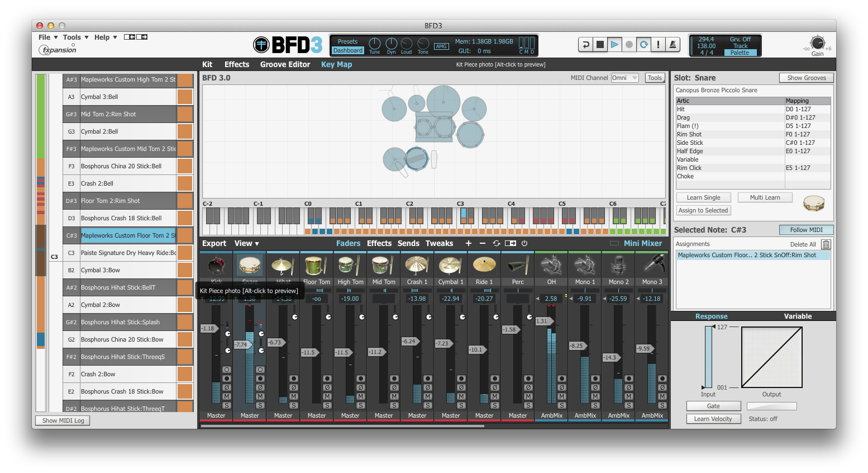Click the mixer refresh arrows icon

497,243
